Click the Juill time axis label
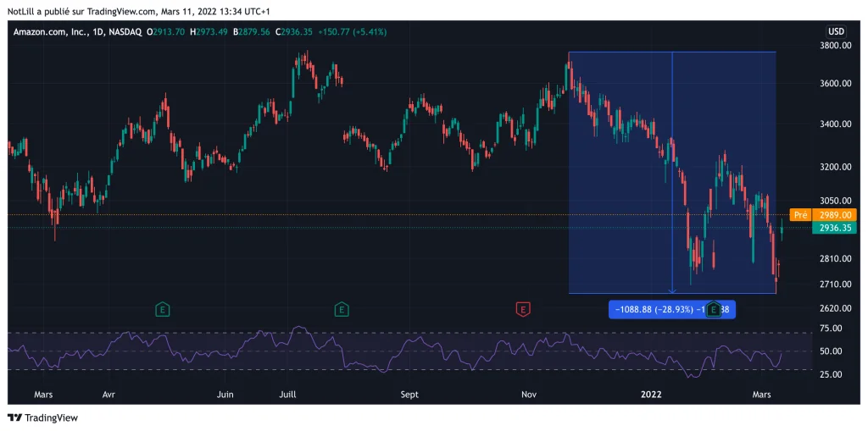868x431 pixels. coord(288,395)
